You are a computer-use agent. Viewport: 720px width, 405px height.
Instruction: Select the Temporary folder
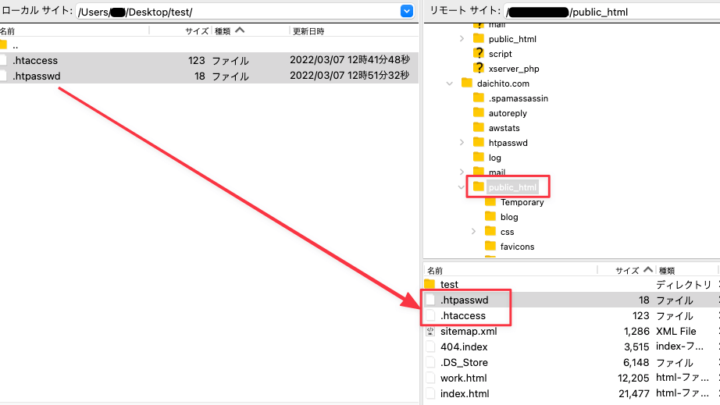pyautogui.click(x=522, y=202)
